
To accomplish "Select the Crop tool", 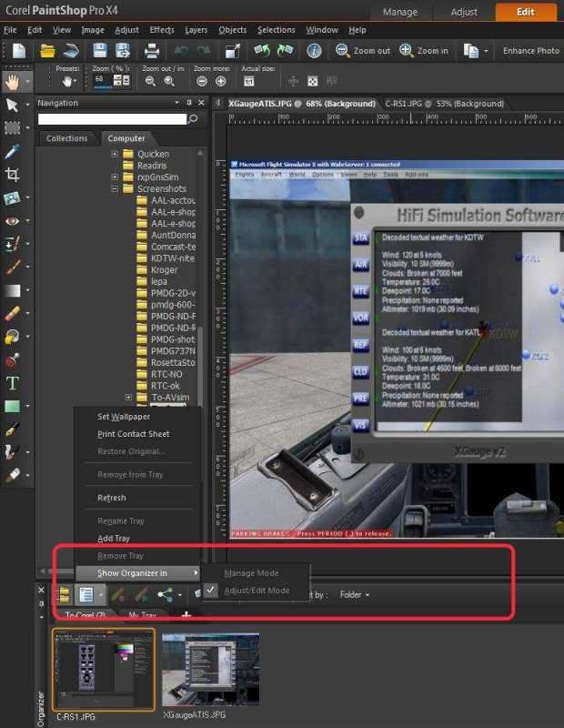I will click(13, 175).
